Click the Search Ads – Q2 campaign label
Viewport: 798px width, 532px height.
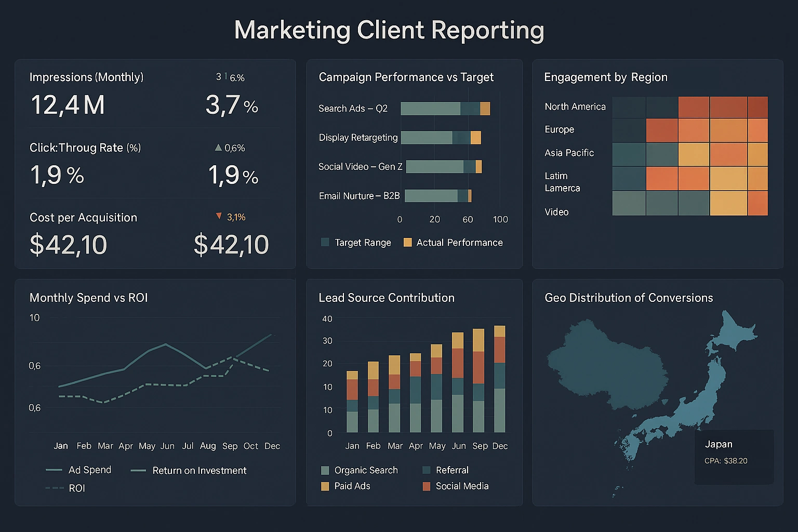pyautogui.click(x=352, y=108)
